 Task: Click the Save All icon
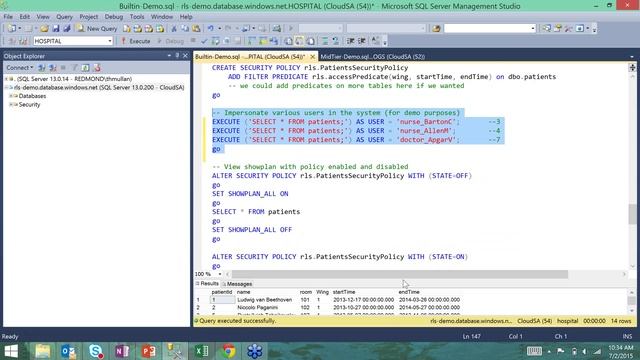pyautogui.click(x=67, y=28)
